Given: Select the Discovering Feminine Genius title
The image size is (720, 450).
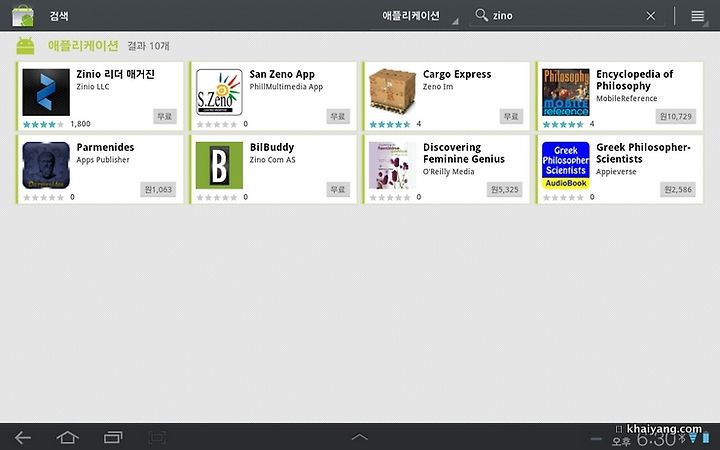Looking at the screenshot, I should click(x=464, y=153).
